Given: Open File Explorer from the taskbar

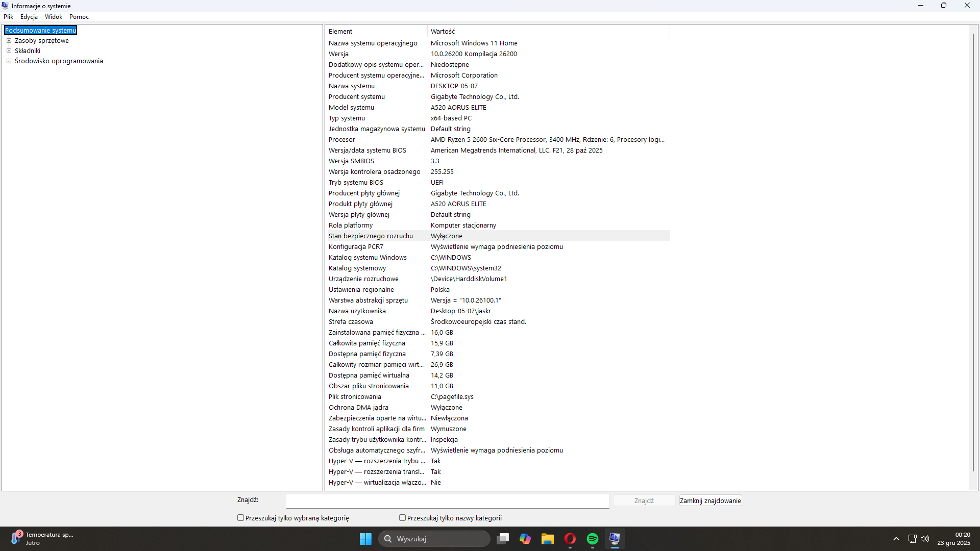Looking at the screenshot, I should 548,539.
